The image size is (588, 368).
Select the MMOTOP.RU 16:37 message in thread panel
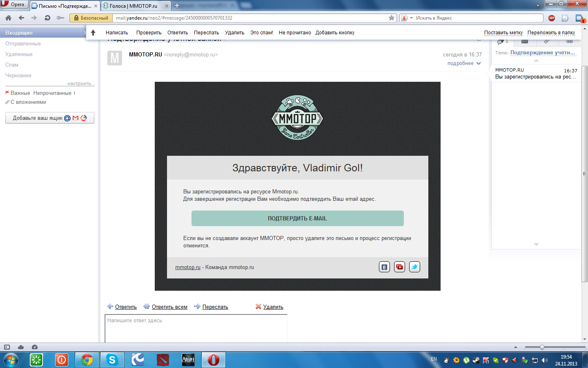click(536, 74)
